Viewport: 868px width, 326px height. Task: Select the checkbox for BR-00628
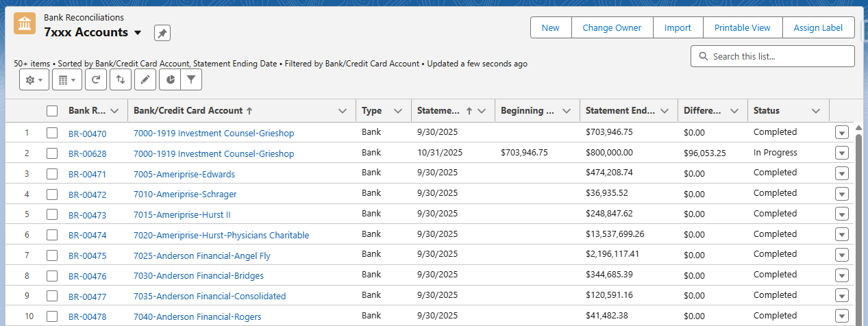(x=52, y=153)
